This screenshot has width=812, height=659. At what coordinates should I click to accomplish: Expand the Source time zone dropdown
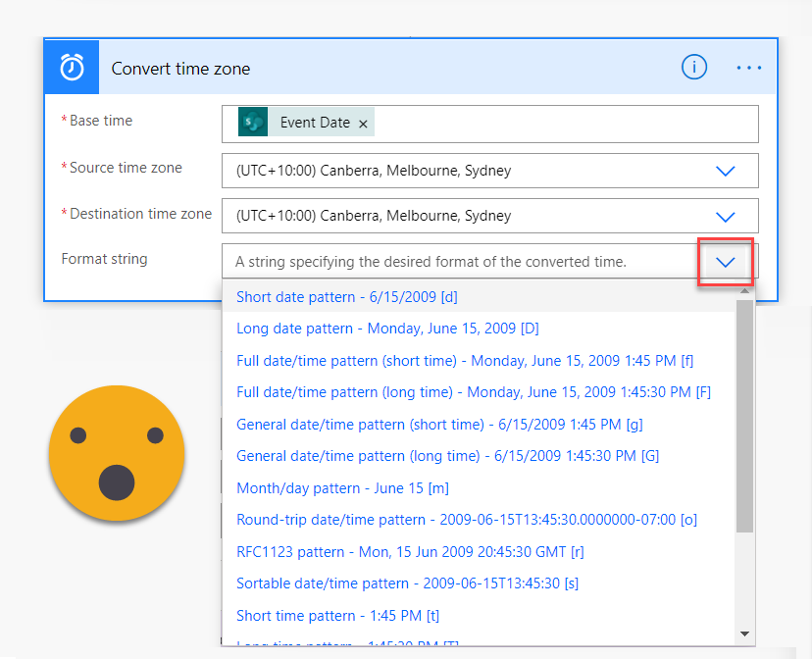(725, 171)
